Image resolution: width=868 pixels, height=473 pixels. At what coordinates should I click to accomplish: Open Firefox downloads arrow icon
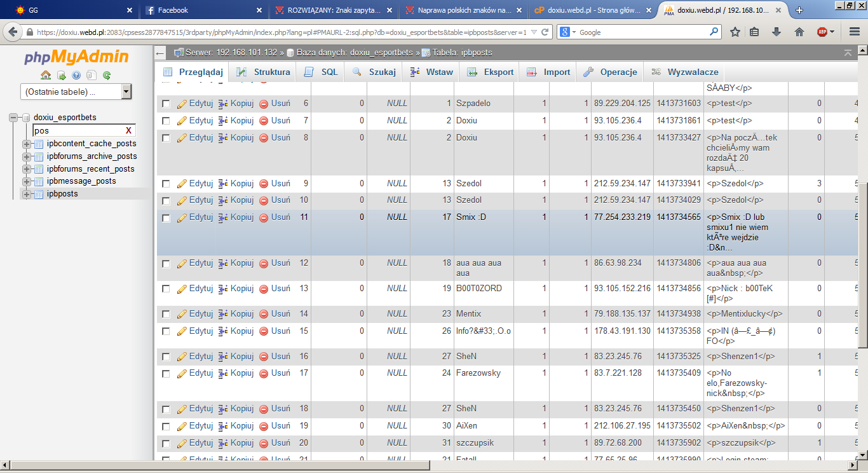(x=776, y=32)
